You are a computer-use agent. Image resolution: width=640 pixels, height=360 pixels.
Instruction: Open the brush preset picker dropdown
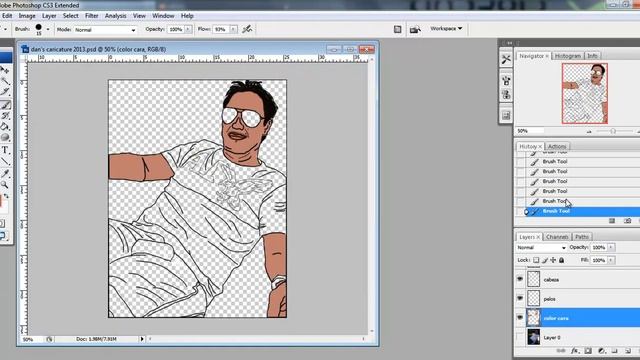pyautogui.click(x=48, y=29)
